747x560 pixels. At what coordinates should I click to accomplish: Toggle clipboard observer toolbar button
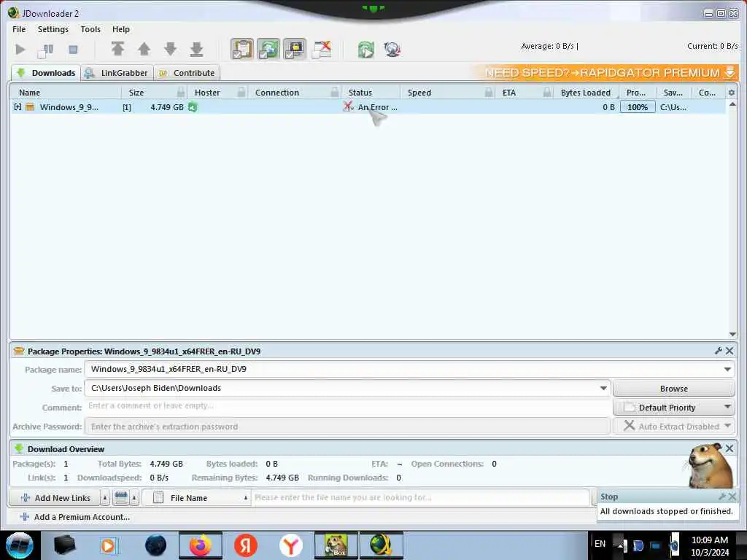[242, 49]
